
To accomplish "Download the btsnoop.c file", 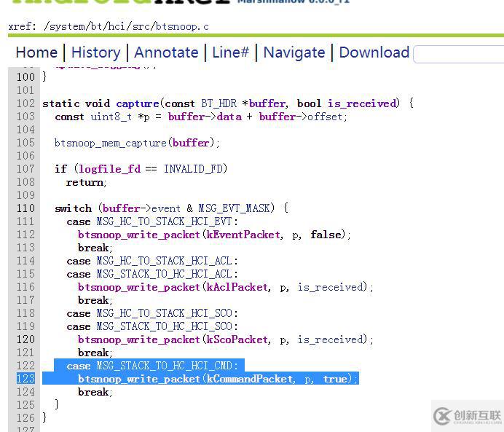I will tap(374, 52).
